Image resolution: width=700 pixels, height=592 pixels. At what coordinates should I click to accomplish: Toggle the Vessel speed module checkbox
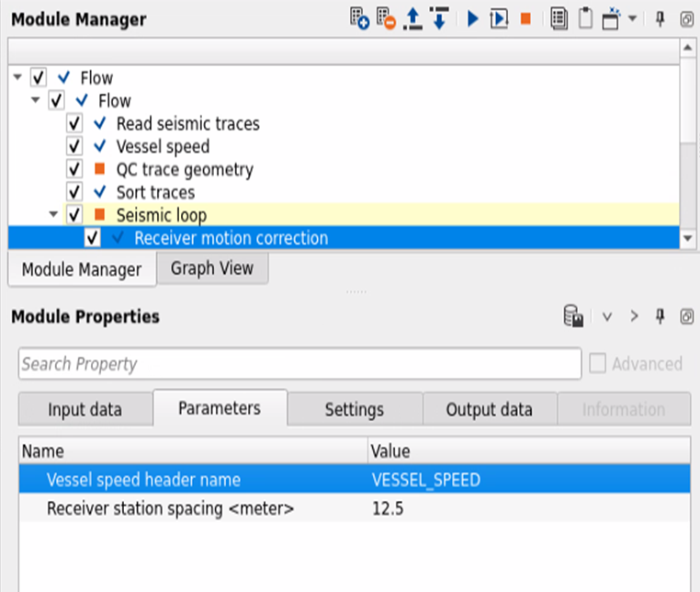[75, 146]
